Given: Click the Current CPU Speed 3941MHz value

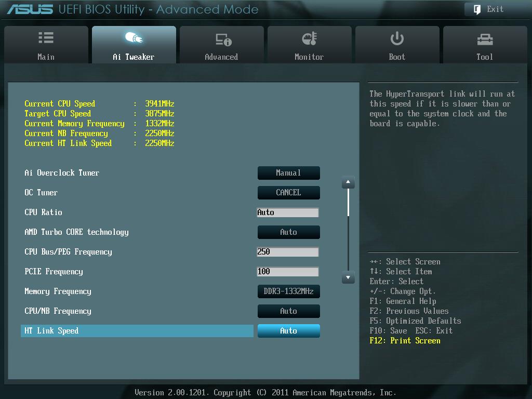Looking at the screenshot, I should click(x=159, y=103).
